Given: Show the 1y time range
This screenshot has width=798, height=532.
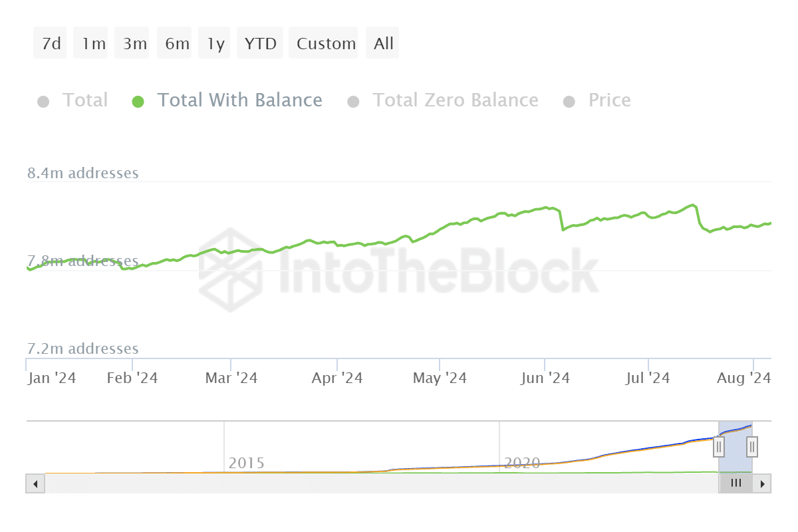Looking at the screenshot, I should pyautogui.click(x=215, y=44).
